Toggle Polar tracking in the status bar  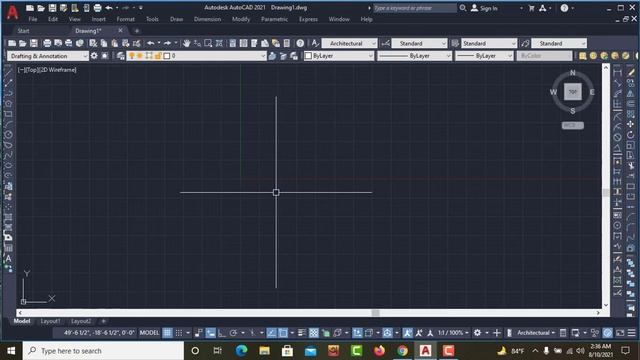coord(233,333)
